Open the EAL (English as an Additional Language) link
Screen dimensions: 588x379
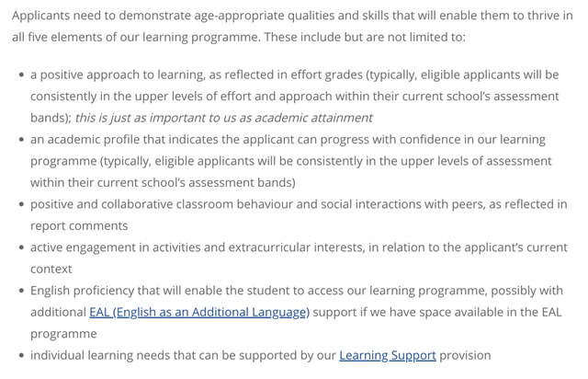199,312
